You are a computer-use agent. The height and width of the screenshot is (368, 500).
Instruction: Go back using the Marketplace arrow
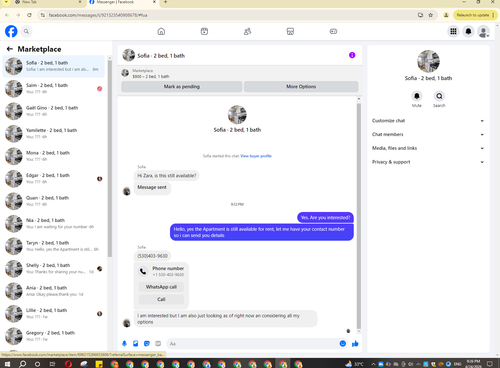coord(10,49)
